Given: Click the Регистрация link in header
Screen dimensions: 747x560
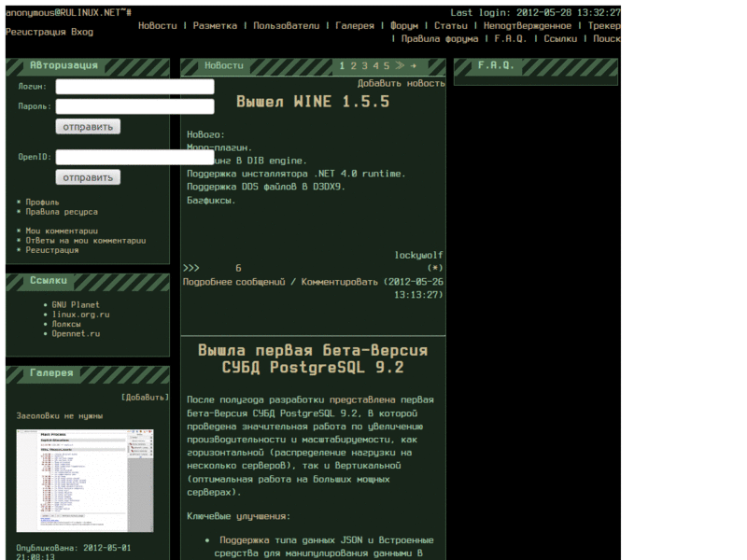Looking at the screenshot, I should [35, 32].
